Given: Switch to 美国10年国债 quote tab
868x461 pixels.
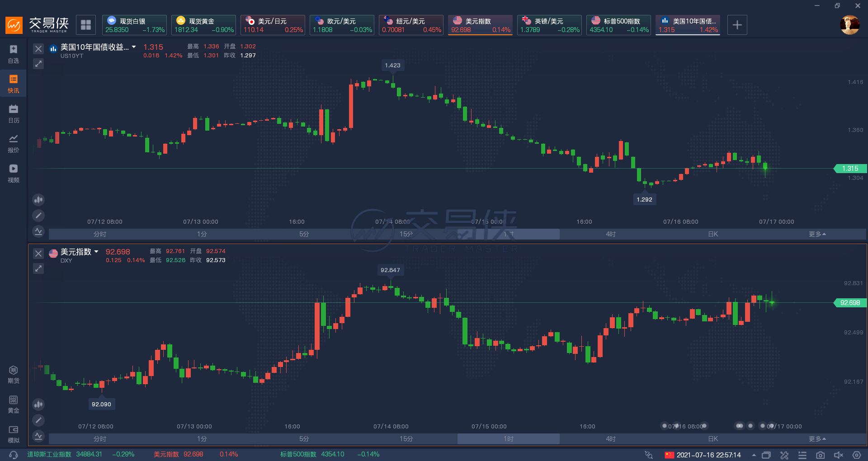Looking at the screenshot, I should tap(688, 25).
